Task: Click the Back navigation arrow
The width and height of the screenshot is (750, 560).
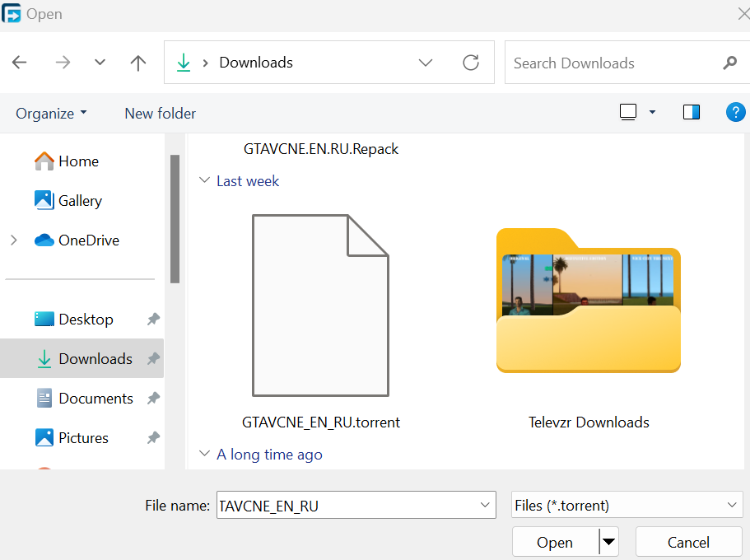Action: (20, 63)
